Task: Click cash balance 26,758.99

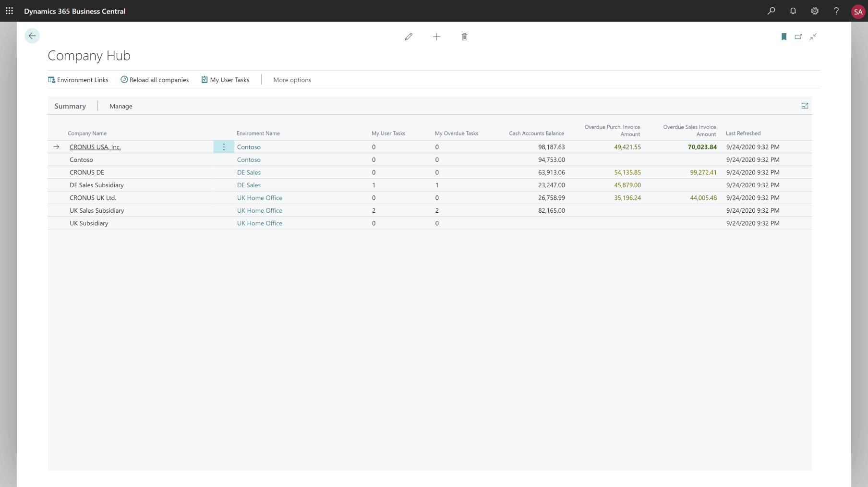Action: click(551, 198)
